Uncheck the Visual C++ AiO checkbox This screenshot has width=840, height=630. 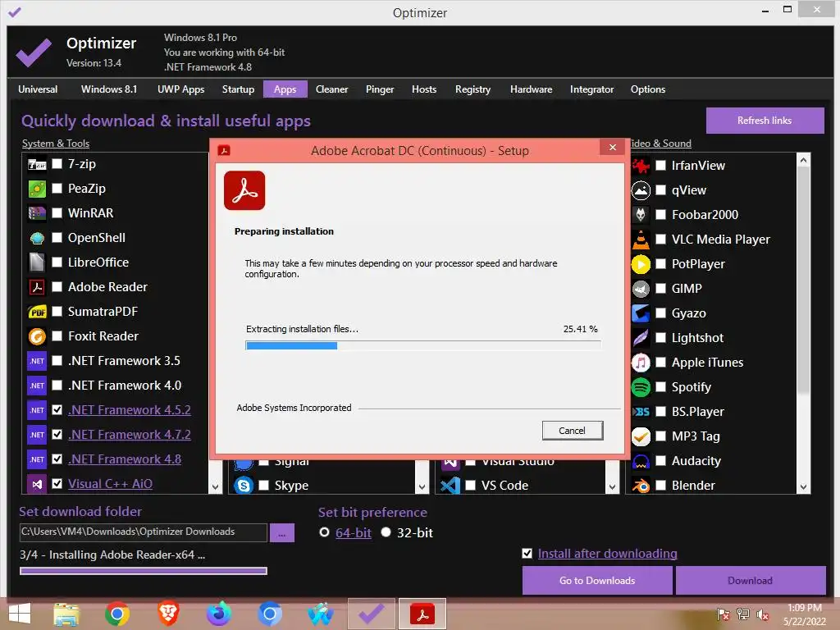[x=57, y=484]
